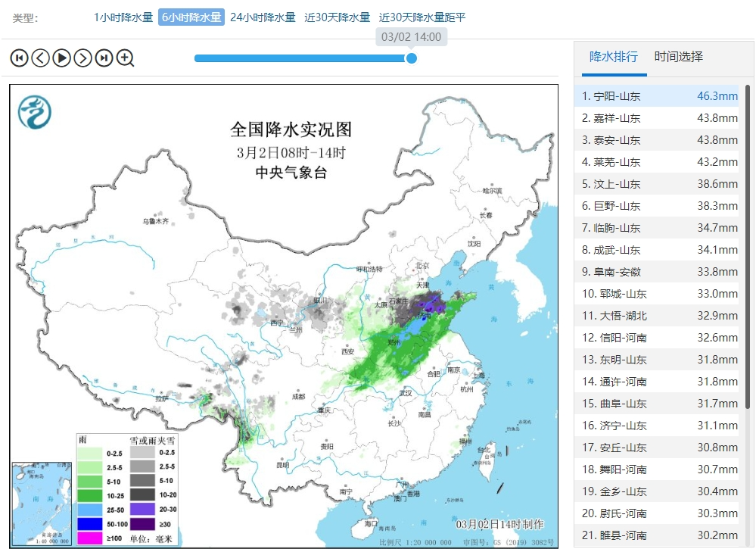Select the 6小时降水量 option
This screenshot has width=756, height=549.
tap(191, 17)
